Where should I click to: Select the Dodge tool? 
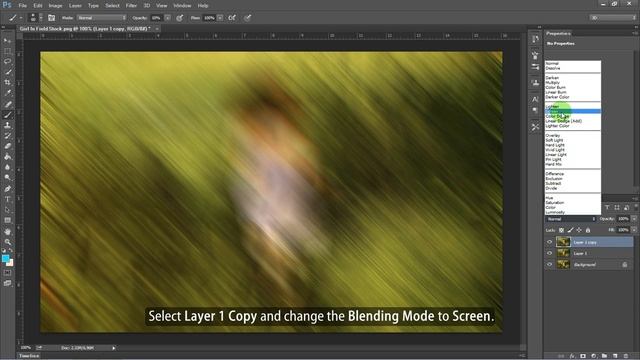point(7,178)
